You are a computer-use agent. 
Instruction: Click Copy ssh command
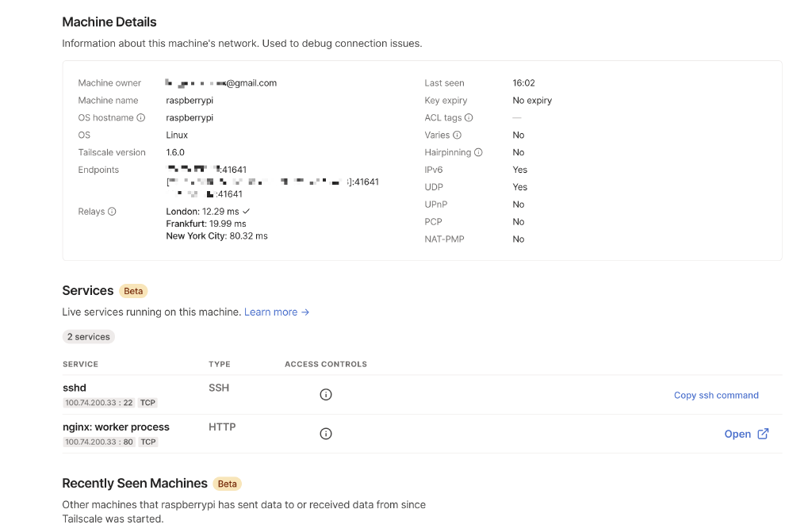coord(716,395)
